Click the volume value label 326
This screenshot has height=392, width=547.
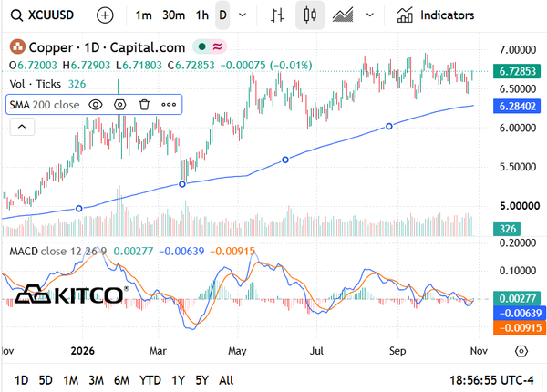(x=507, y=229)
